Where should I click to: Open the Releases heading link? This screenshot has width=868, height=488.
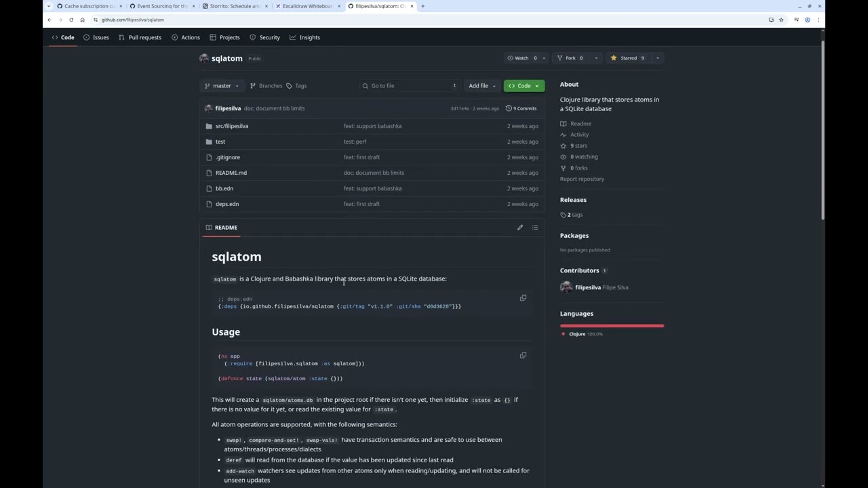(573, 200)
